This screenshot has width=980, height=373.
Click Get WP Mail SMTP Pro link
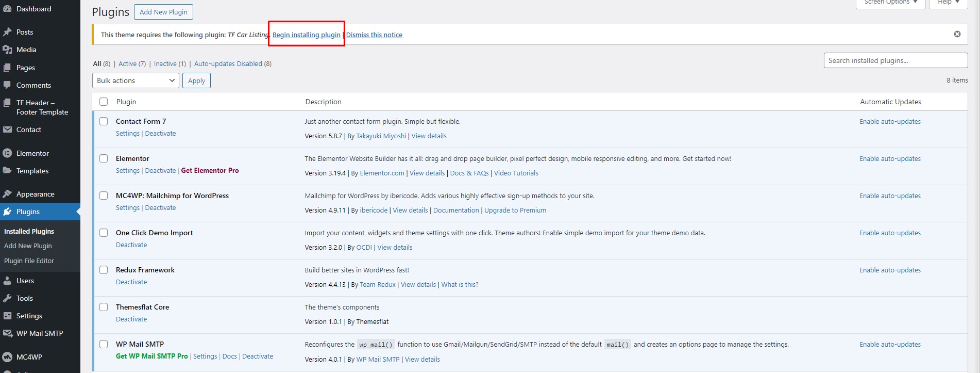point(152,356)
